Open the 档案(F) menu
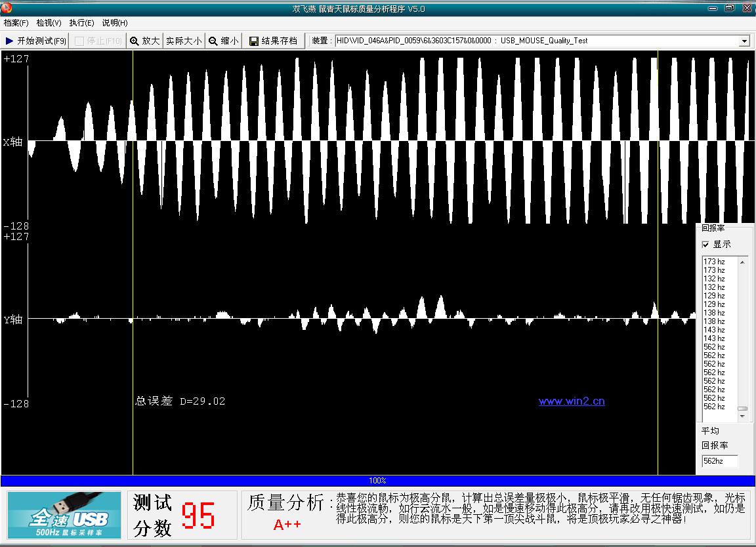This screenshot has width=756, height=547. [x=16, y=23]
